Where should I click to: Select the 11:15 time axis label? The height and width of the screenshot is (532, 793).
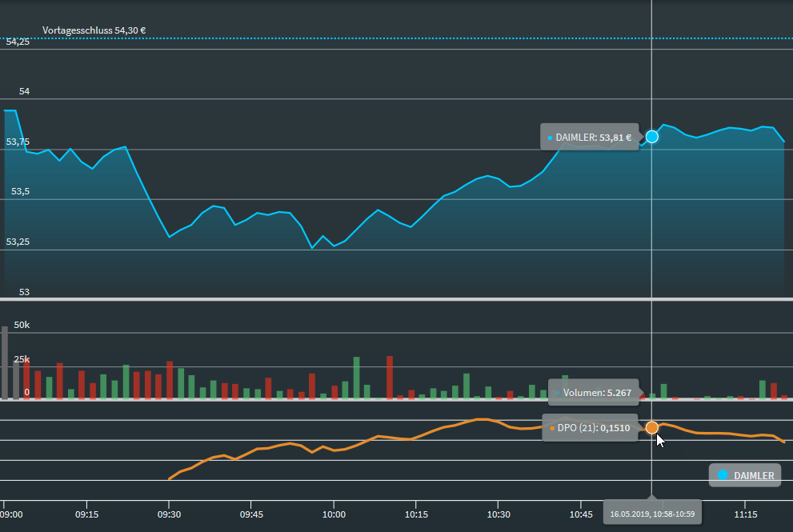coord(746,514)
